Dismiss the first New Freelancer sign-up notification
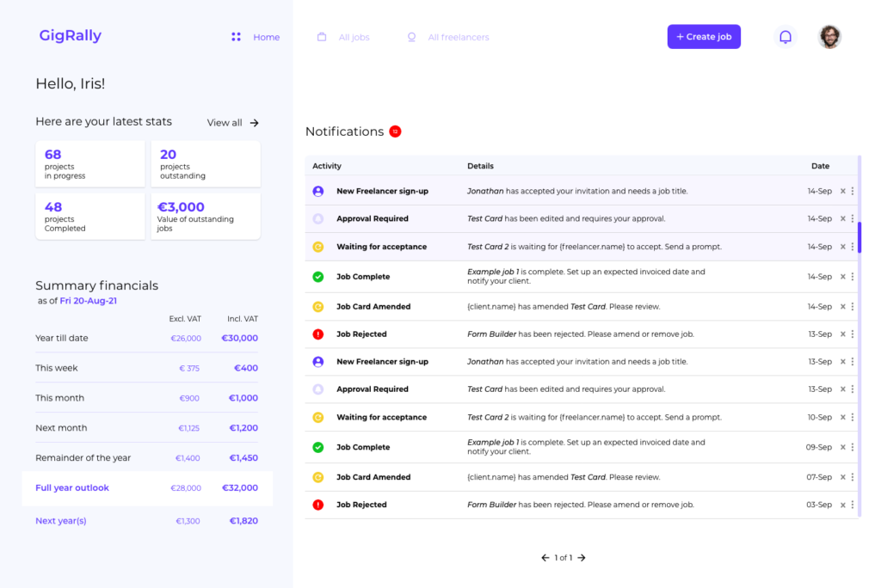Screen dimensions: 881x588 (842, 191)
